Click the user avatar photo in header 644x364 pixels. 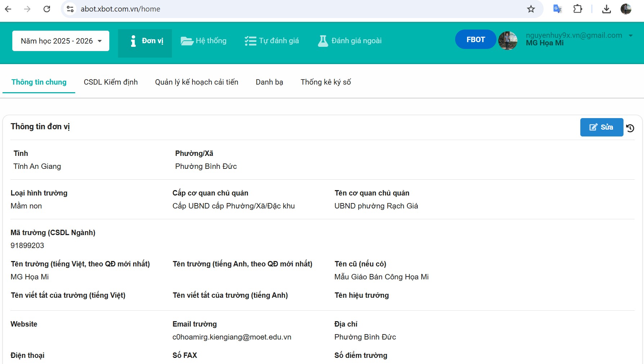tap(508, 40)
